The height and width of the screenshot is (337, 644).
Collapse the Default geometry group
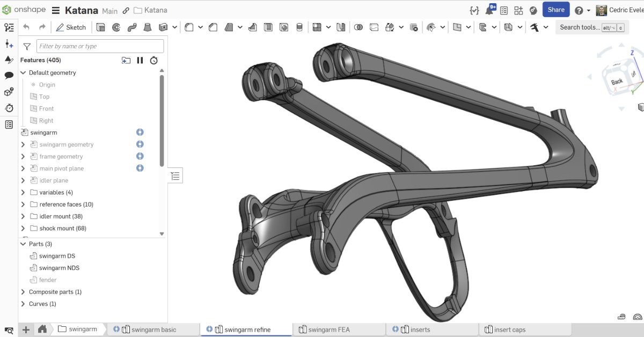click(x=23, y=73)
